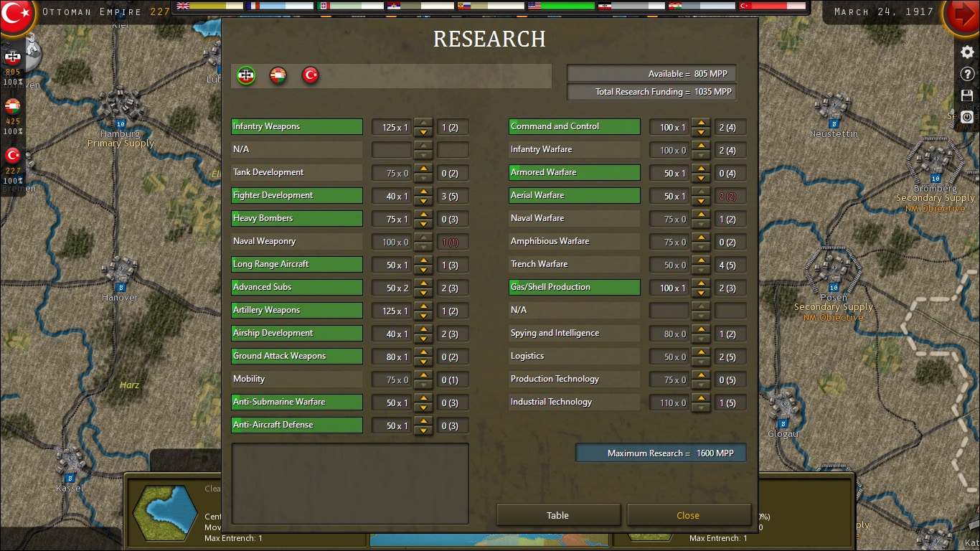Select the German flag in the research panel
This screenshot has height=551, width=980.
(x=245, y=74)
